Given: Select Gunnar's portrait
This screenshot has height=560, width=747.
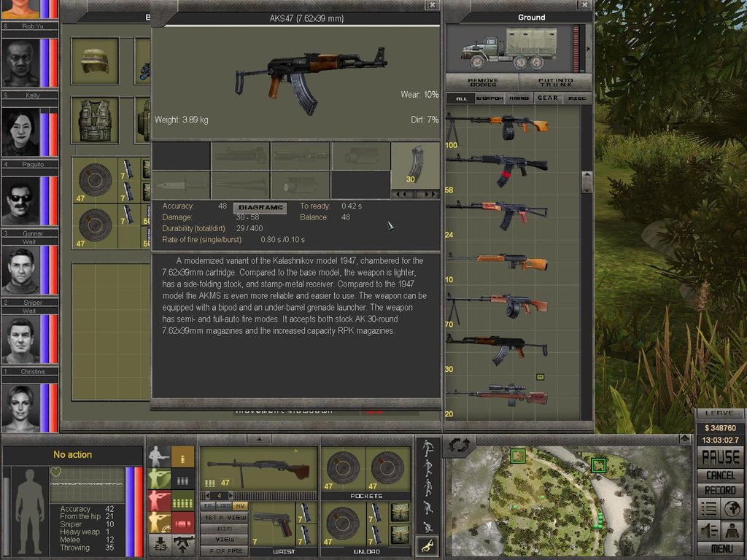Looking at the screenshot, I should click(21, 270).
